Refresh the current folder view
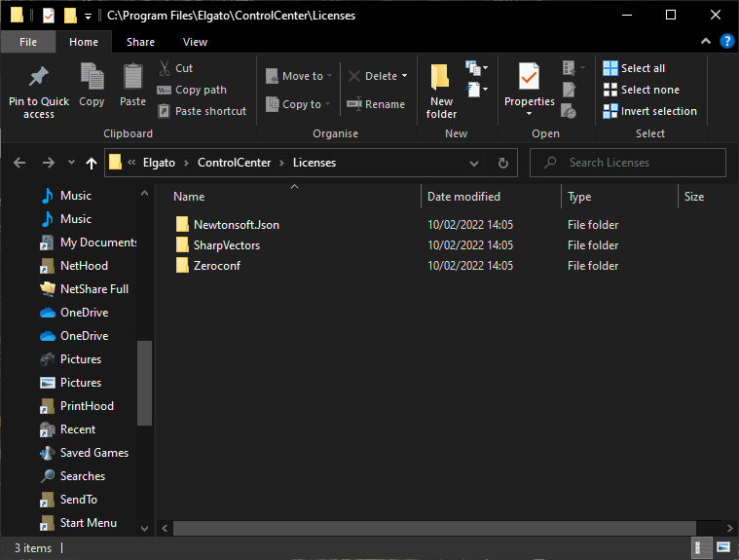 [503, 163]
